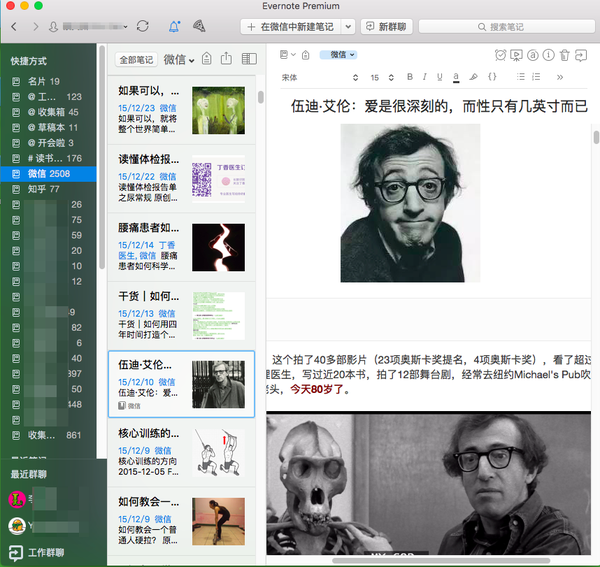Click the satellite activity icon in toolbar
This screenshot has height=567, width=600.
199,26
